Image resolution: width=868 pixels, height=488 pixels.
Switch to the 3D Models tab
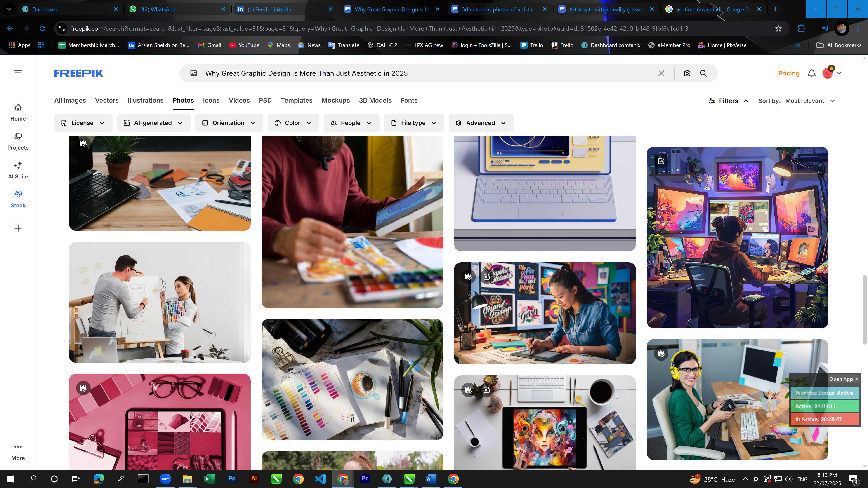coord(375,100)
